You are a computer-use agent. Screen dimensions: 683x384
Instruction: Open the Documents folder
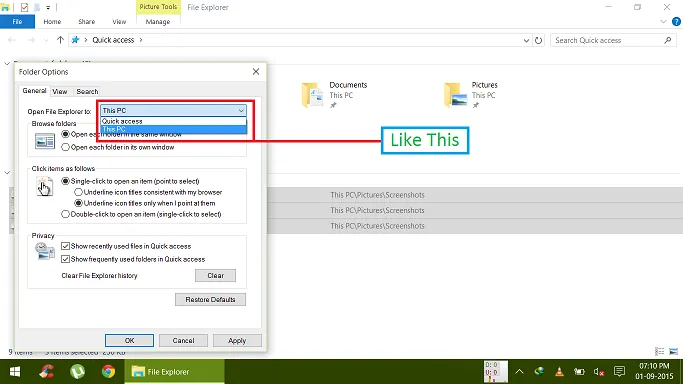[x=335, y=94]
